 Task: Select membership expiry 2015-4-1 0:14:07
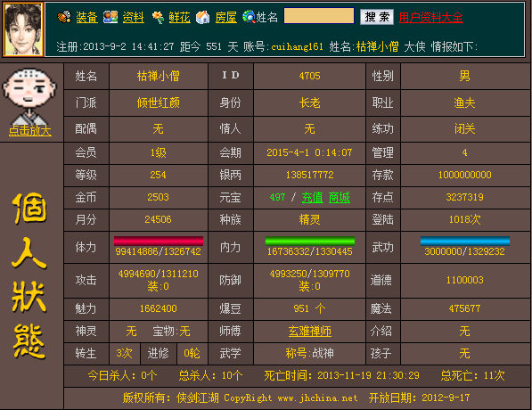coord(310,152)
